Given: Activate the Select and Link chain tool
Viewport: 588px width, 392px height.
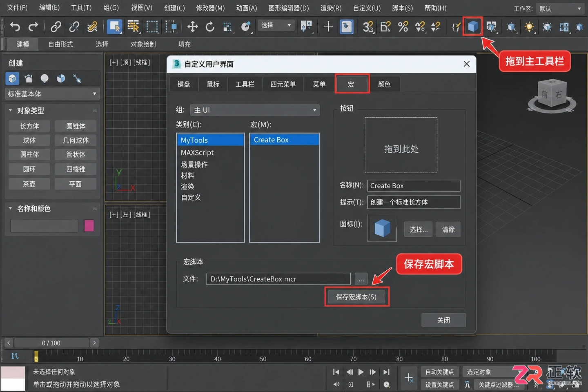Looking at the screenshot, I should point(56,27).
